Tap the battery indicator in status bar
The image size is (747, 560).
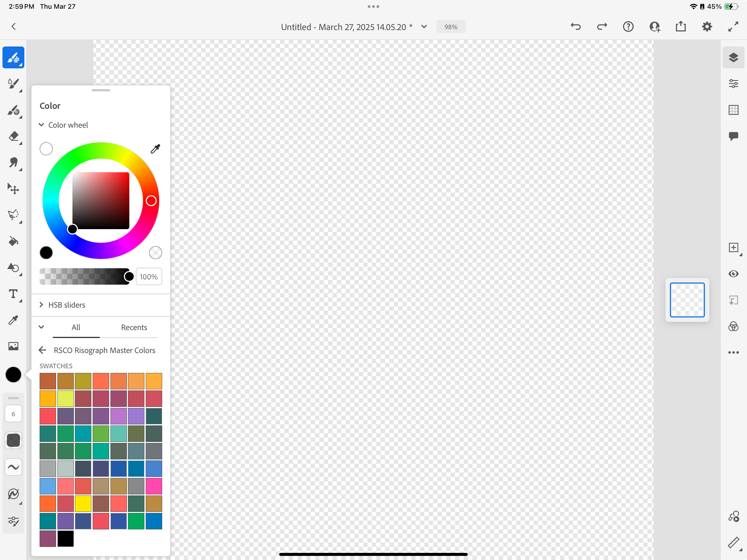pos(731,6)
